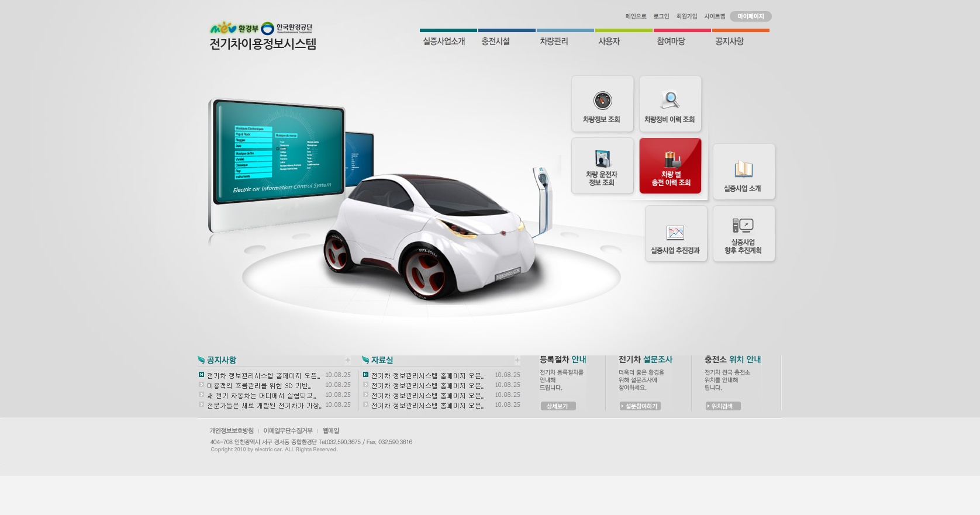Select the red 차량 별 충전 이력 조회 tile

tap(670, 165)
